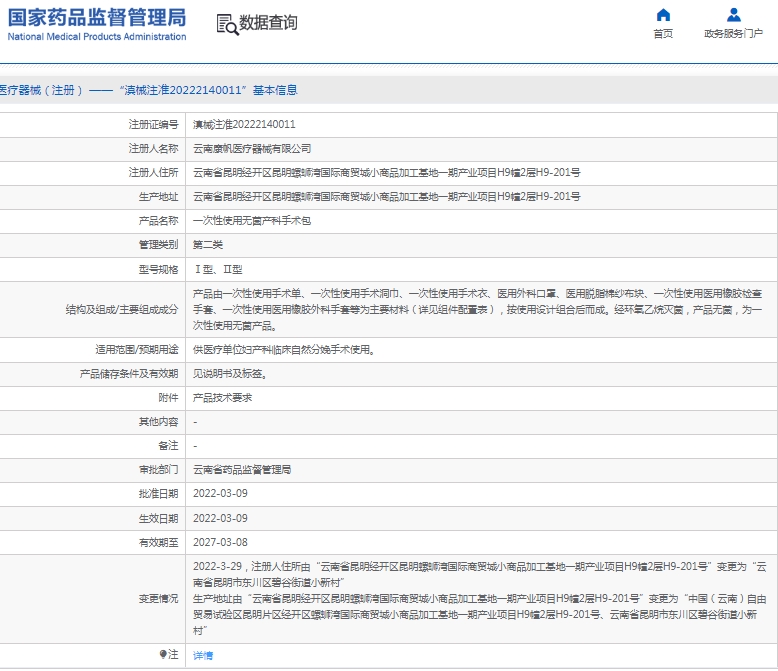Click 供医疗单位妇产科临床自然分娩手术使用 text

pyautogui.click(x=284, y=350)
